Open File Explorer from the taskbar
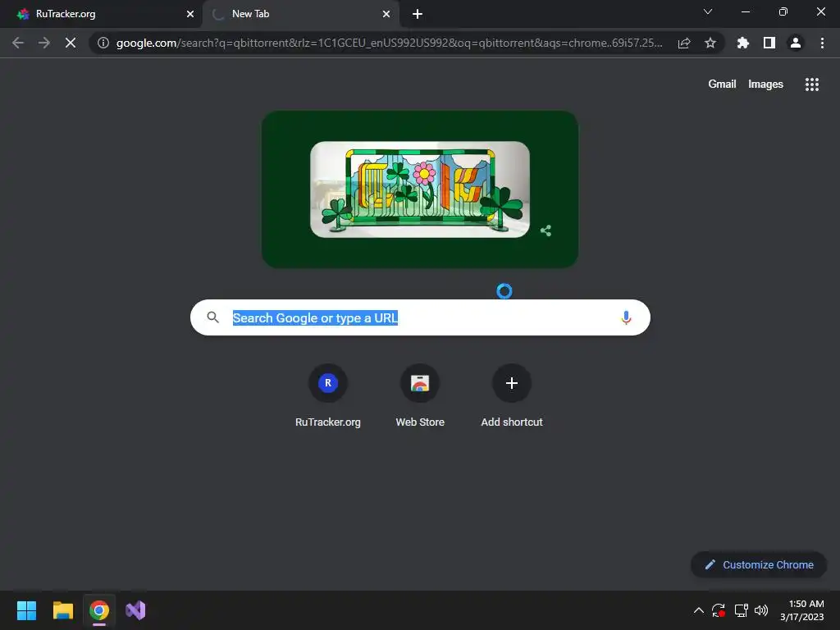840x630 pixels. click(x=62, y=610)
